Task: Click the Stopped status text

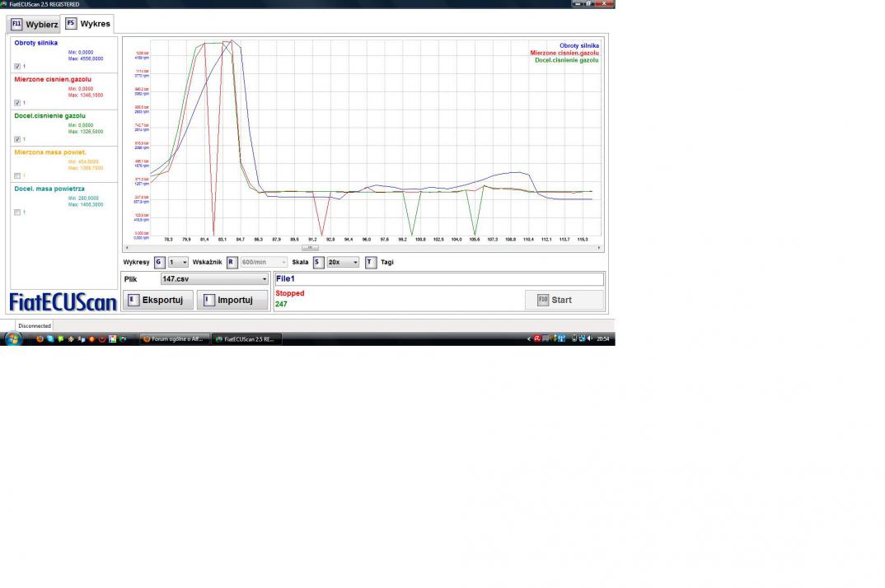Action: click(289, 293)
